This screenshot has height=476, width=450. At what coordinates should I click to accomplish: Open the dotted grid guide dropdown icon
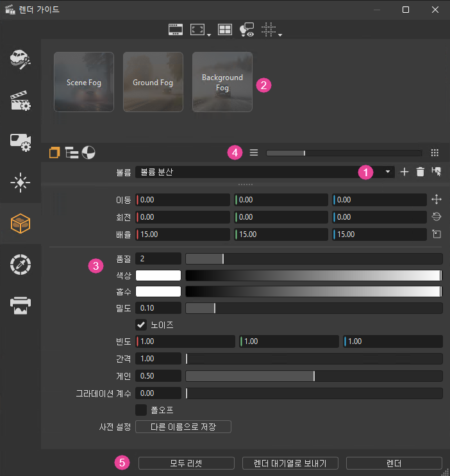pyautogui.click(x=271, y=29)
